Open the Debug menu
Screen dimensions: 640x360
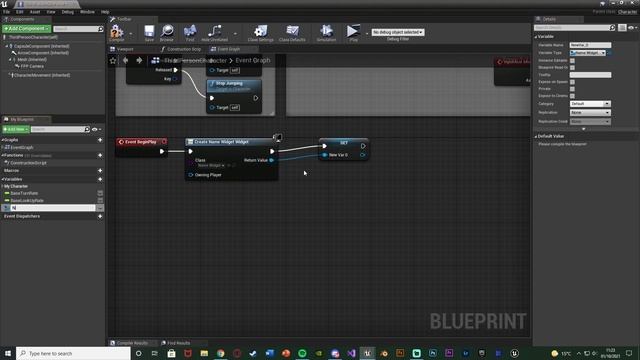click(x=68, y=12)
